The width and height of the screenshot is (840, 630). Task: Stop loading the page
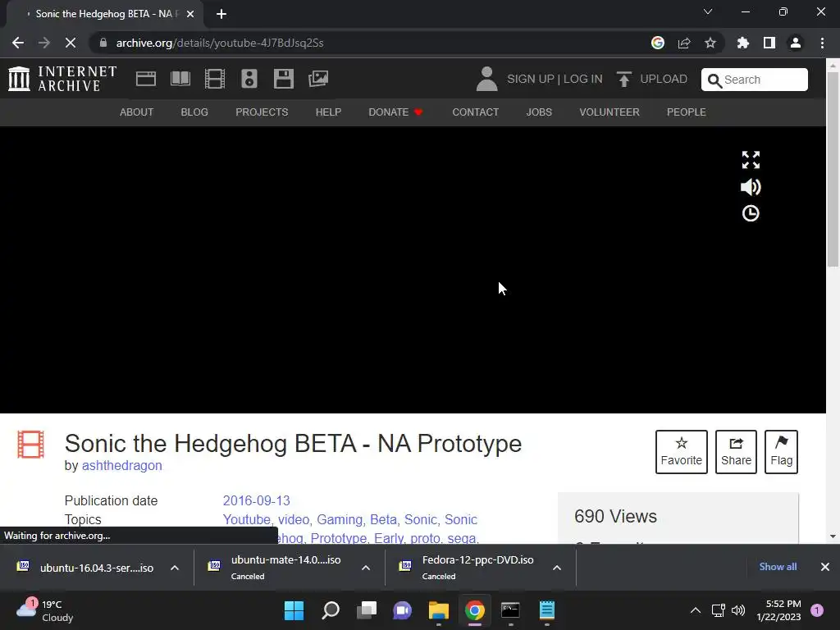[71, 43]
